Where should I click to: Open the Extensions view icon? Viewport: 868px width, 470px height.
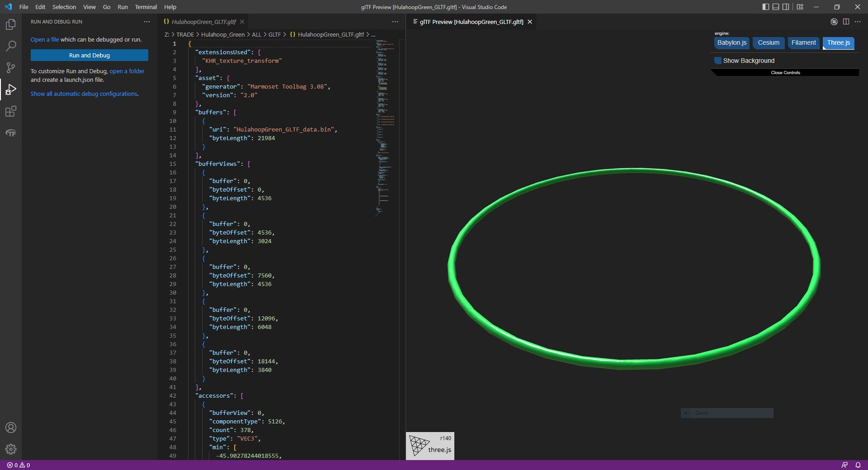click(10, 111)
